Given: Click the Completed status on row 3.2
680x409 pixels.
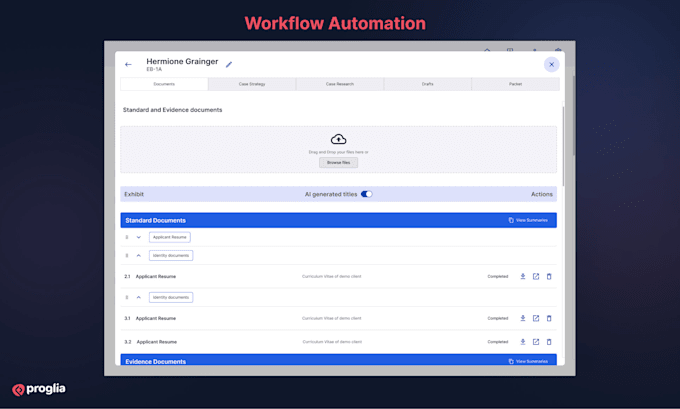Looking at the screenshot, I should (497, 342).
